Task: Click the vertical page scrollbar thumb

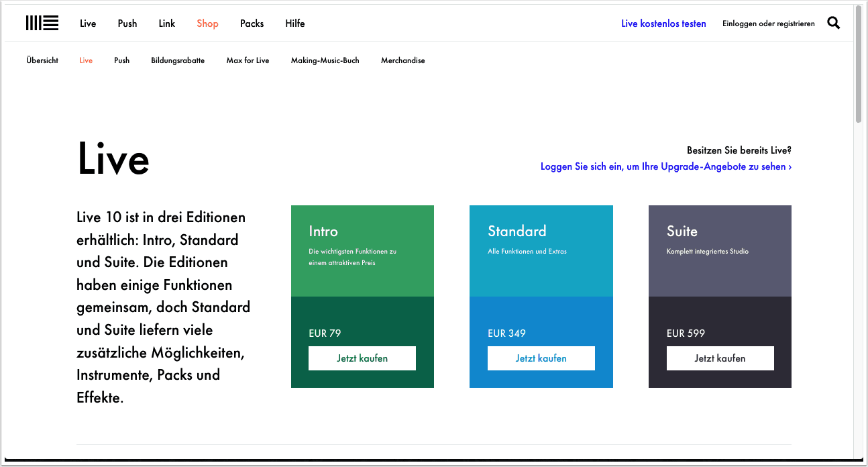Action: click(858, 64)
